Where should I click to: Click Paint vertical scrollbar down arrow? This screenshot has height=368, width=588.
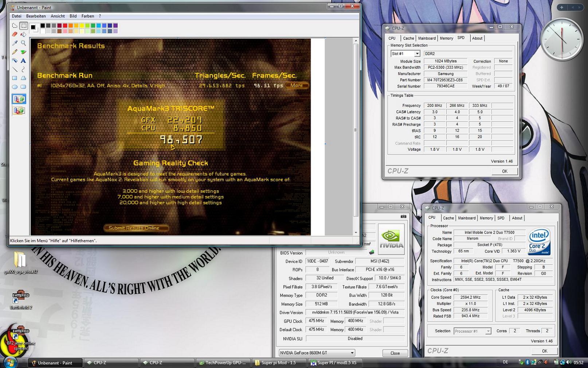[356, 233]
